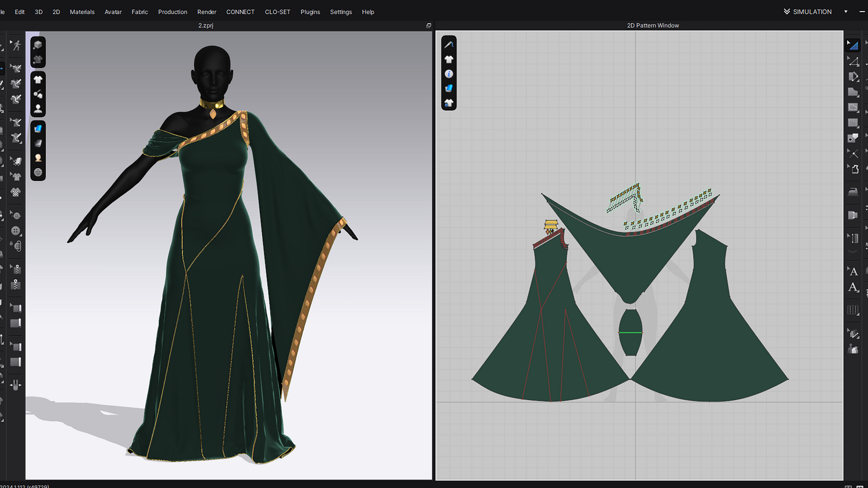This screenshot has height=488, width=868.
Task: Toggle the textured garment display icon
Action: [x=38, y=59]
